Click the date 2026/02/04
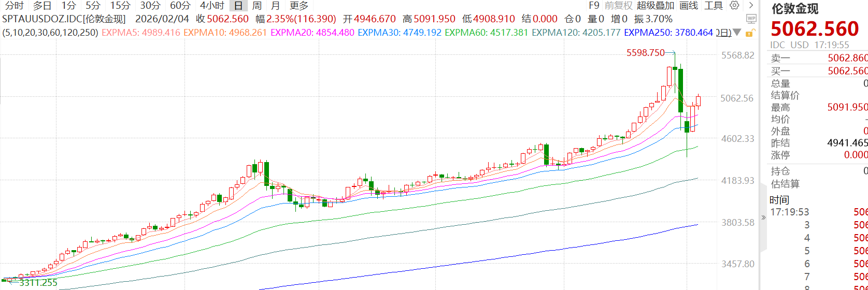 coord(162,19)
